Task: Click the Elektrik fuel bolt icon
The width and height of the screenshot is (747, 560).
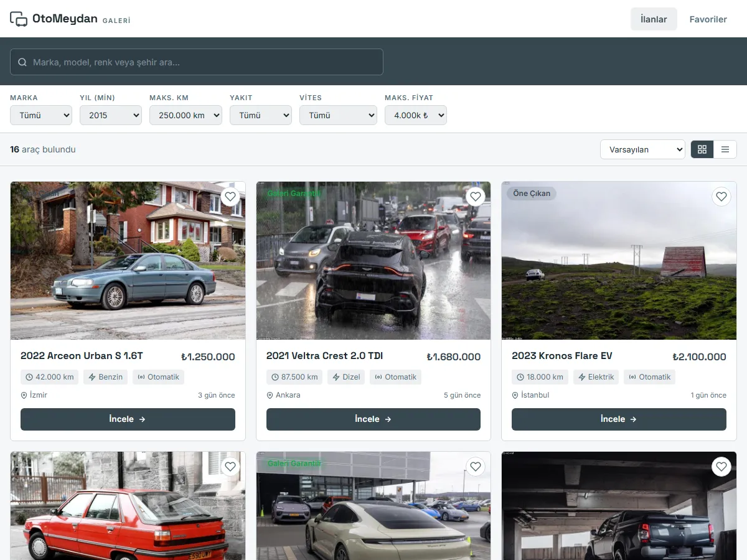Action: point(582,377)
